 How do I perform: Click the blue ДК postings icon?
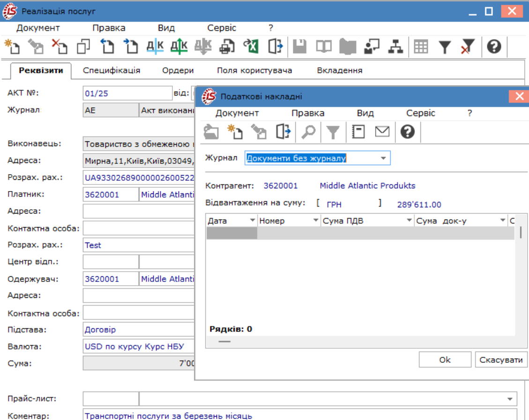[155, 46]
